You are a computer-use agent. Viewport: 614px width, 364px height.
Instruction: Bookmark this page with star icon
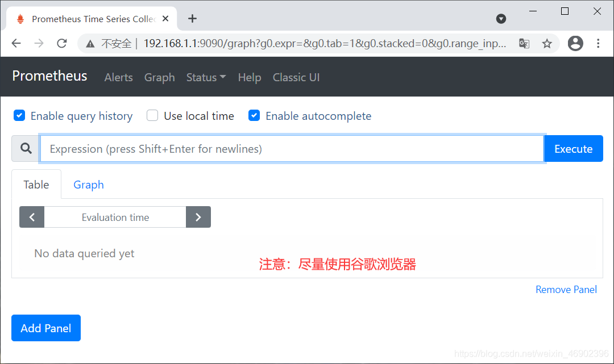(547, 43)
